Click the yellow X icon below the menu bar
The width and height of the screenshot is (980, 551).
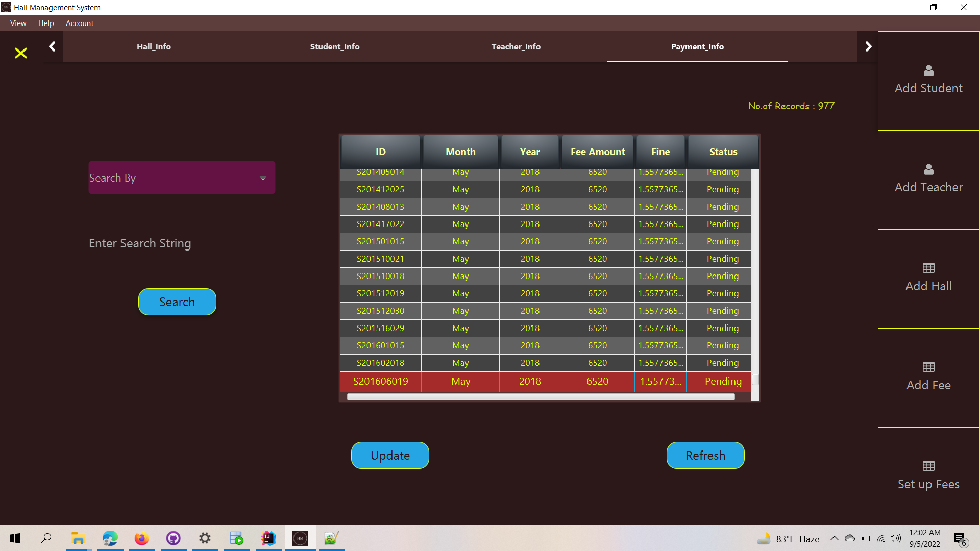point(20,53)
